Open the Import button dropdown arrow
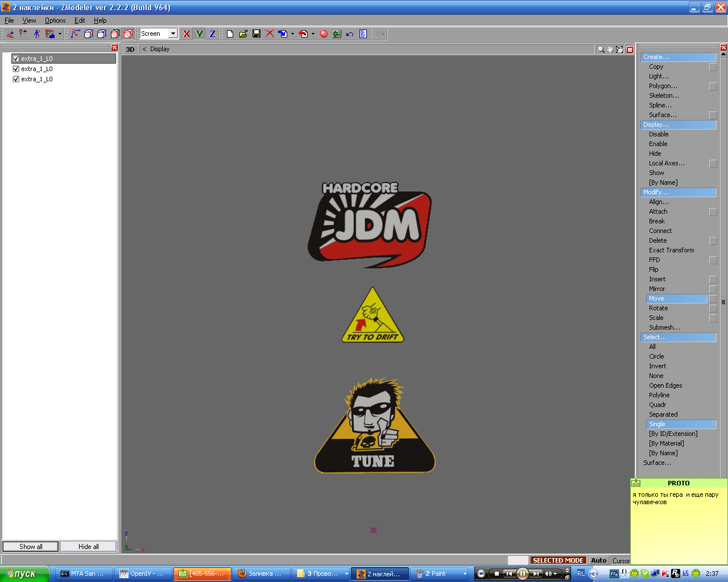Screen dimensions: 728x582 coord(292,34)
